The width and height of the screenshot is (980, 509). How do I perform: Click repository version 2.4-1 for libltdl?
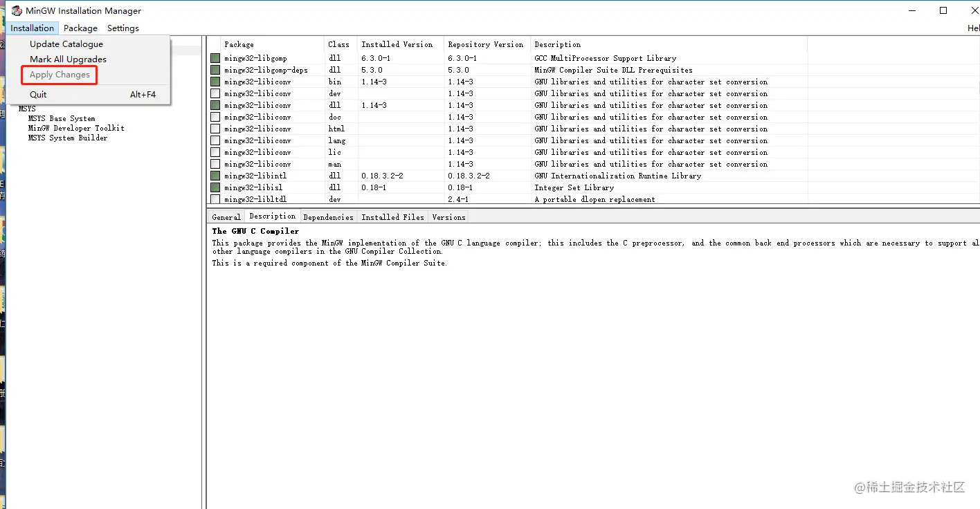458,199
